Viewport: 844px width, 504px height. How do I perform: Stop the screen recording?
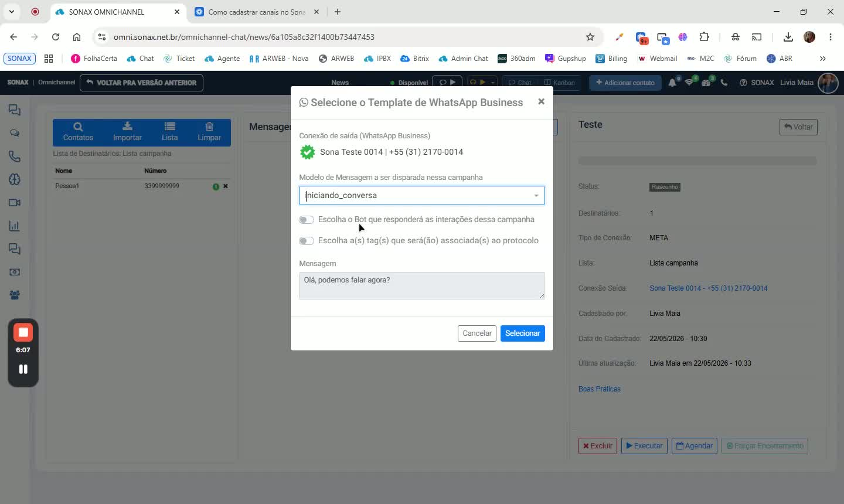coord(23,332)
